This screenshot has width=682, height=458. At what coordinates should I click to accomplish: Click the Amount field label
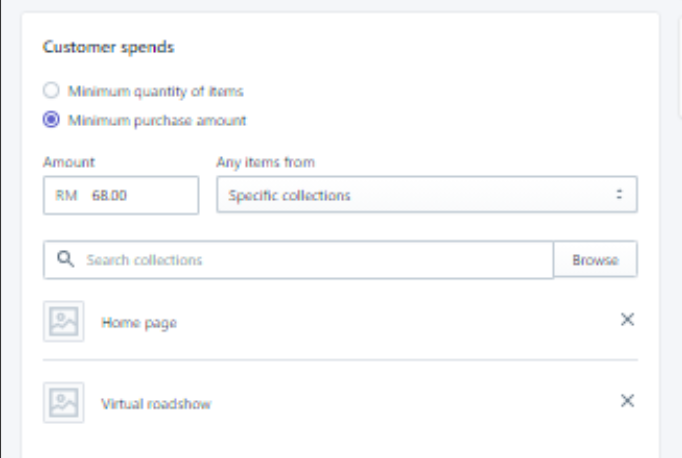point(69,161)
